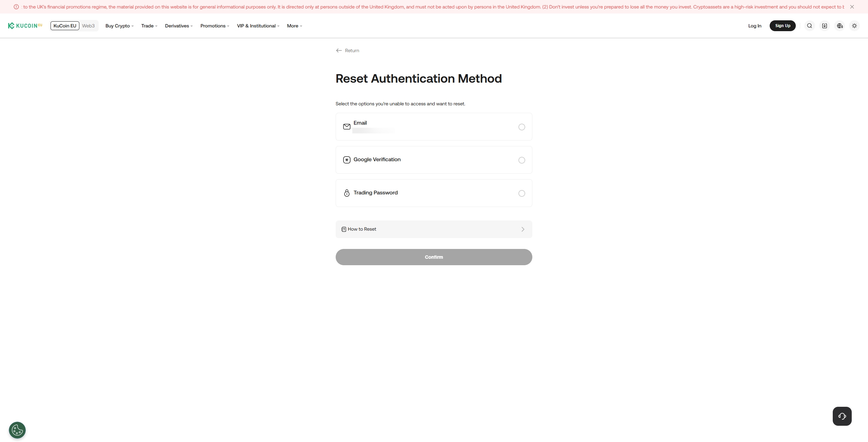Open the cookie settings icon
Screen dimensions: 868x442
(x=17, y=430)
